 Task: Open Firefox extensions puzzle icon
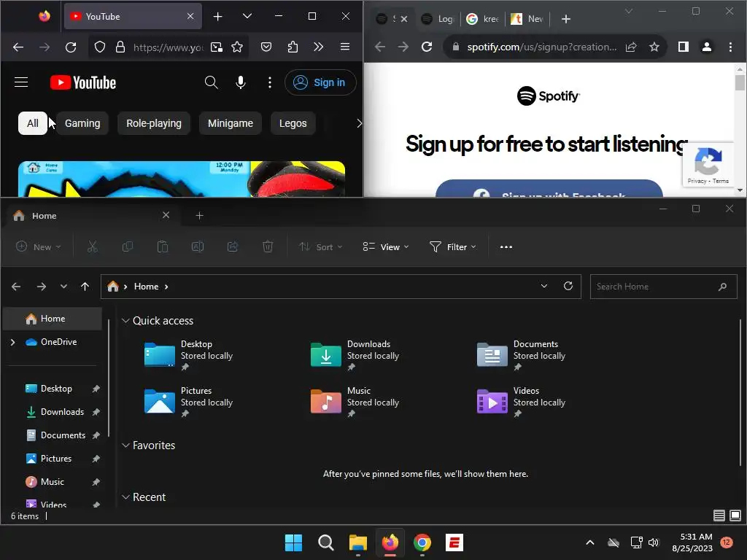click(293, 47)
